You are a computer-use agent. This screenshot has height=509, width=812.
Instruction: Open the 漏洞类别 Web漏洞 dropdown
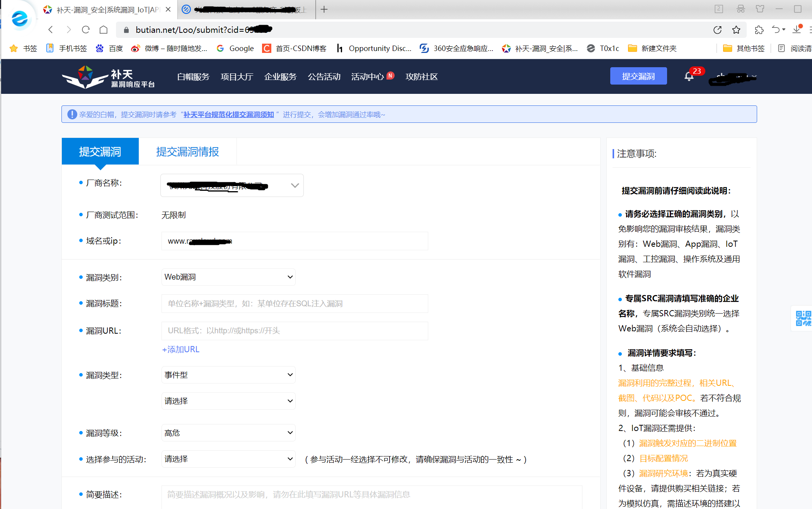pos(228,277)
